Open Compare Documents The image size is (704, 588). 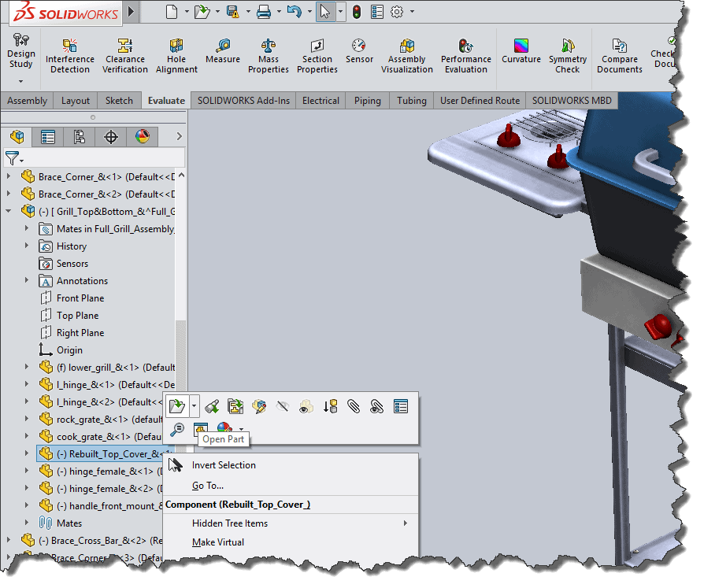(619, 56)
